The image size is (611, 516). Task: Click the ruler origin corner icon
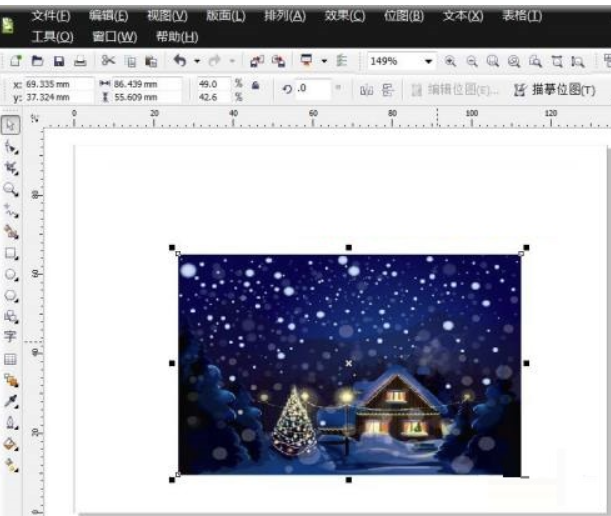tap(35, 118)
